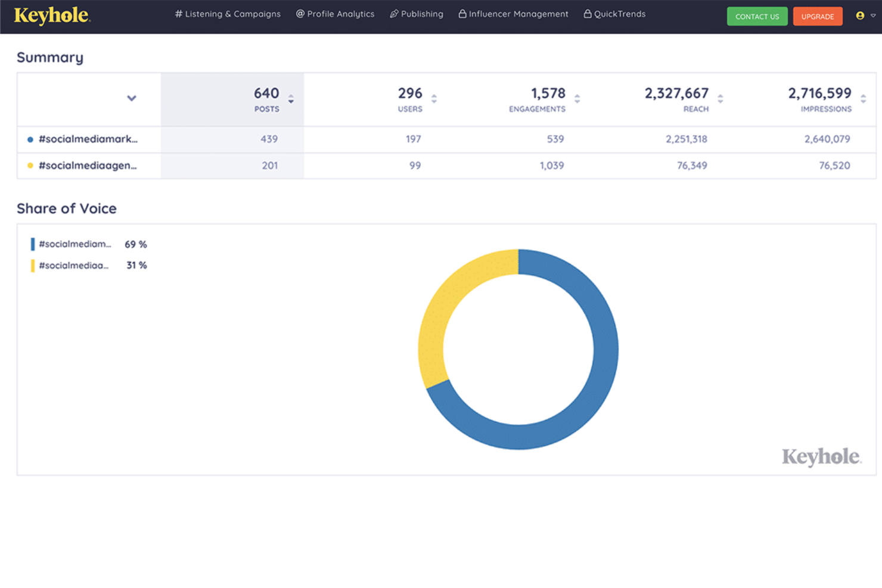Click the Keyhole logo in header
Viewport: 882px width, 588px height.
tap(52, 15)
